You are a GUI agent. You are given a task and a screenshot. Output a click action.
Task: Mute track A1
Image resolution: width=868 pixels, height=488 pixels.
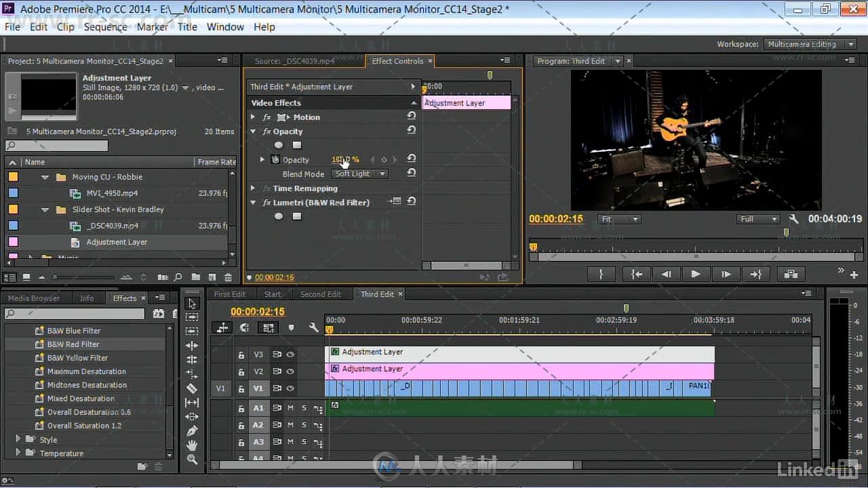tap(290, 408)
